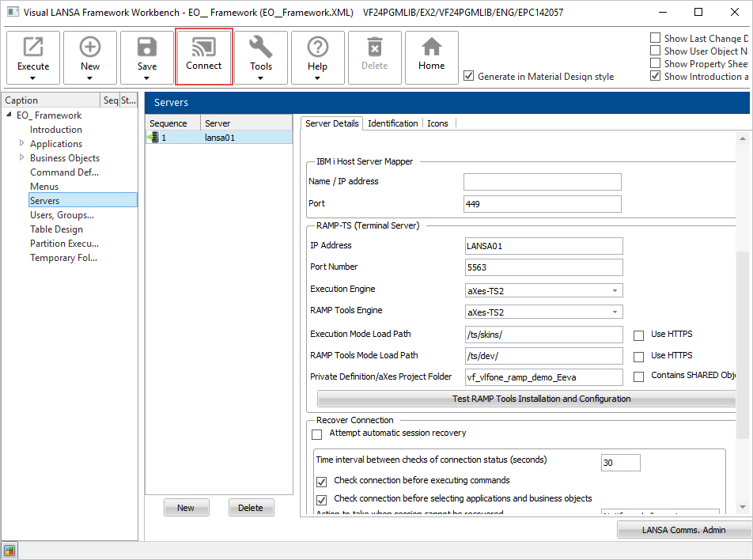
Task: Enable Use HTTPS for Execution Mode Load Path
Action: [x=638, y=335]
